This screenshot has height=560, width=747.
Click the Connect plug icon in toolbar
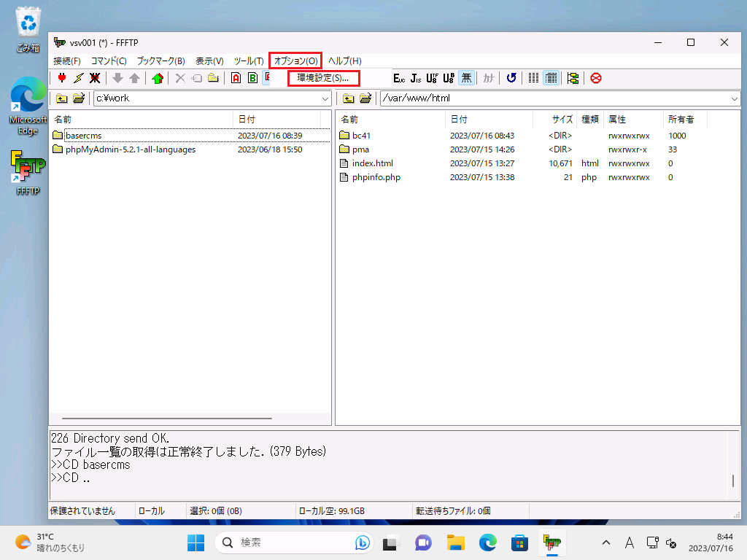click(62, 78)
